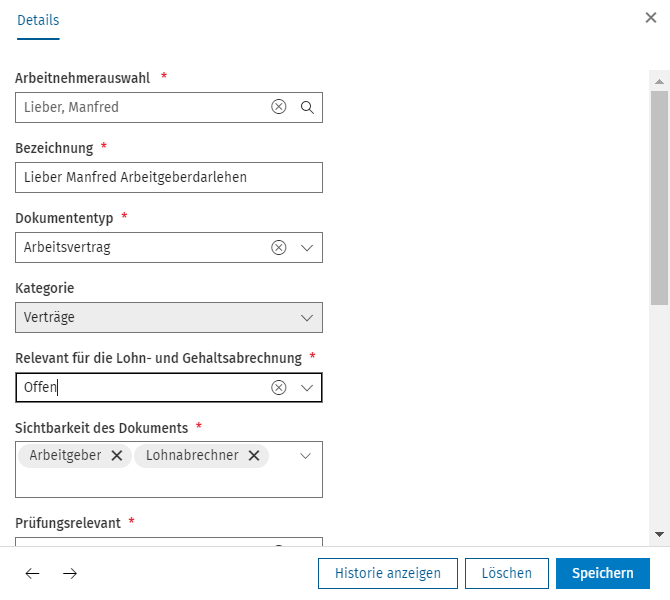Click the scrollbar up arrow
The image size is (670, 600).
pos(659,81)
